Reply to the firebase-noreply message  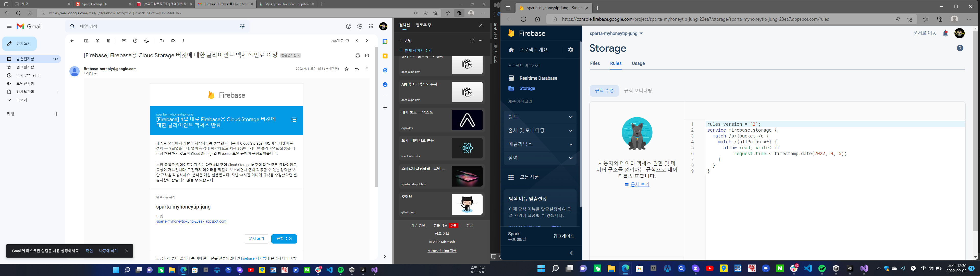coord(357,69)
